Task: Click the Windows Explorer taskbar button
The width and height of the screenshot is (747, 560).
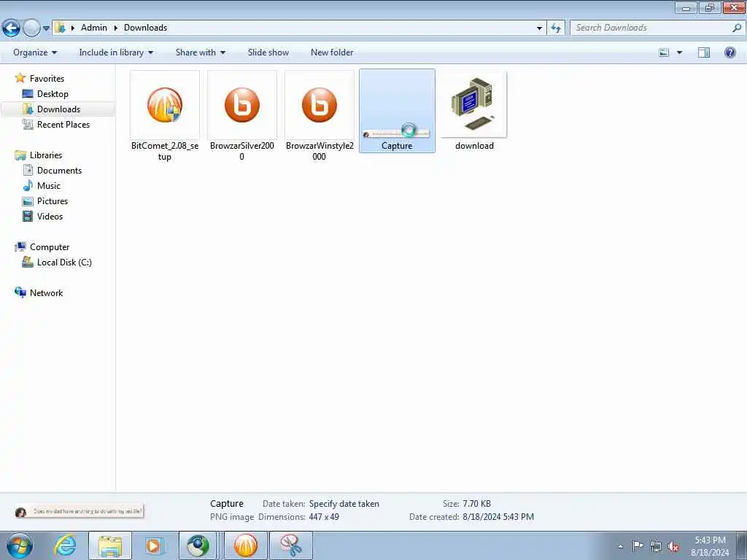Action: [110, 545]
